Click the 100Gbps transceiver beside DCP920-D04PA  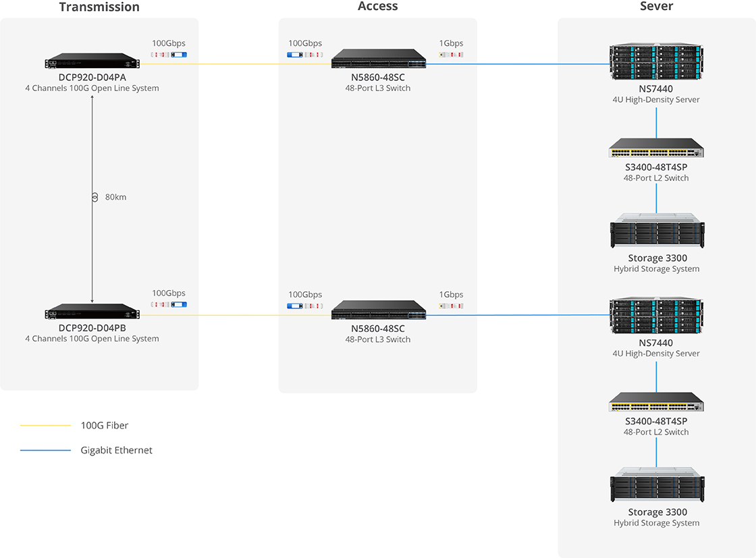pos(169,55)
